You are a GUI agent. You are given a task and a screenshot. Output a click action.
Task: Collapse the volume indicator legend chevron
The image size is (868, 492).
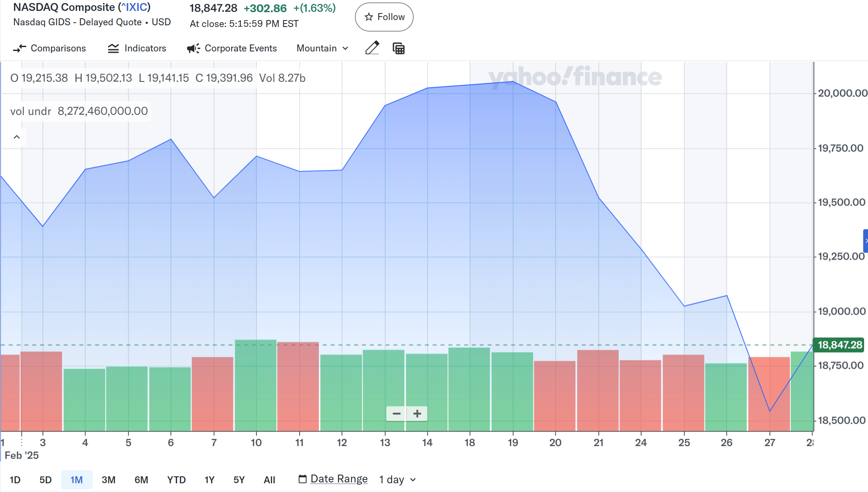click(x=17, y=137)
